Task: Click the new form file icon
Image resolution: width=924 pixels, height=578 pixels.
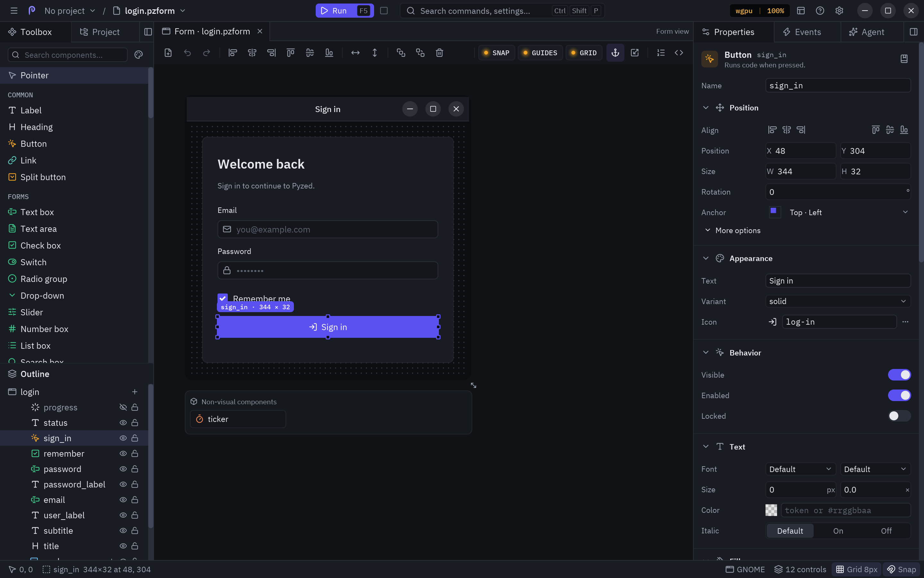Action: (168, 53)
